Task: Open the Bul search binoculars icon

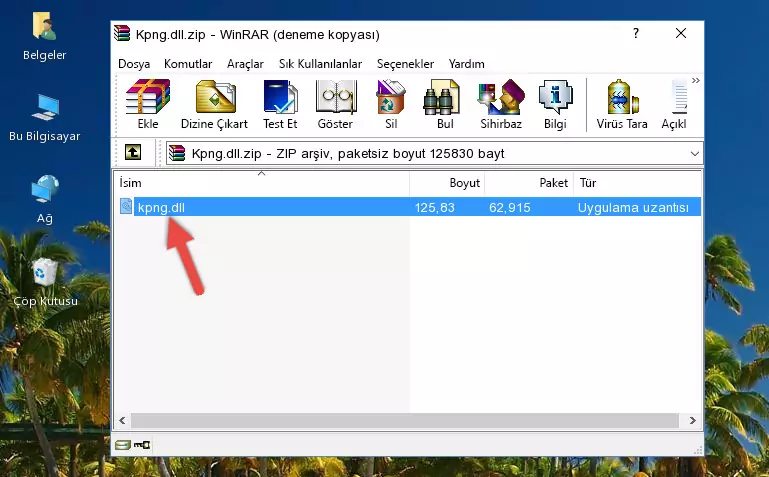Action: click(x=445, y=104)
